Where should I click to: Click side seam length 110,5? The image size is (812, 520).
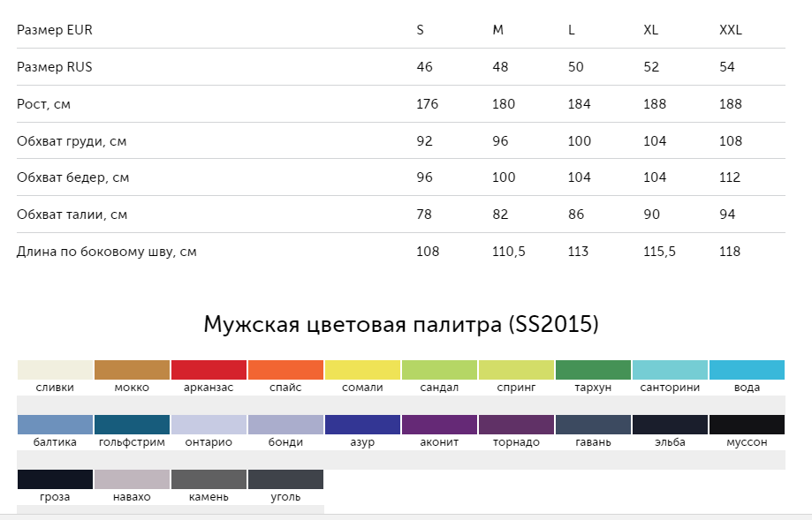509,252
